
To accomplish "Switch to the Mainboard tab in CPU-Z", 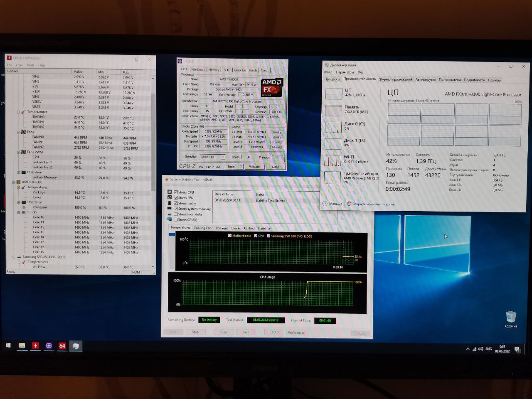I will (x=198, y=69).
